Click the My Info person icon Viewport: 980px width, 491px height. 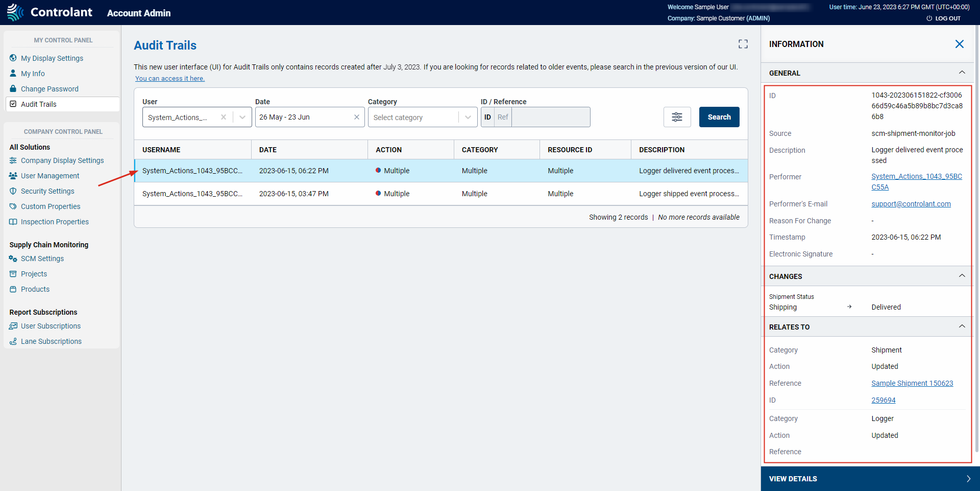pyautogui.click(x=13, y=74)
